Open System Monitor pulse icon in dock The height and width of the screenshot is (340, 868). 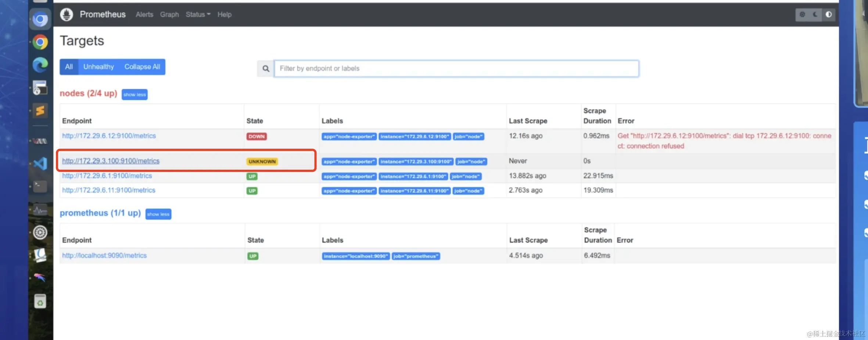40,210
